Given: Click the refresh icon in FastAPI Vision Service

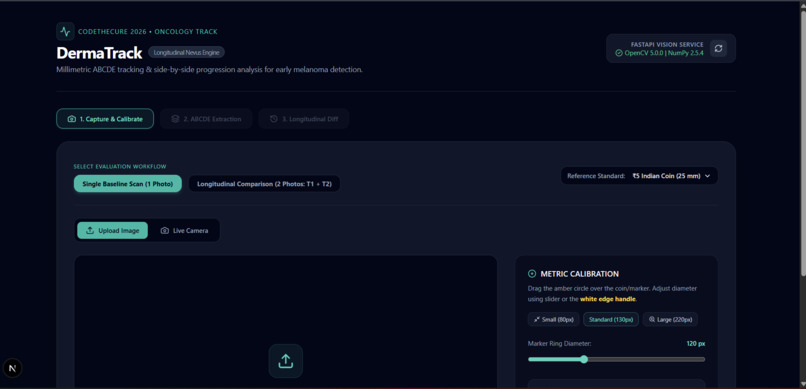Looking at the screenshot, I should 719,48.
